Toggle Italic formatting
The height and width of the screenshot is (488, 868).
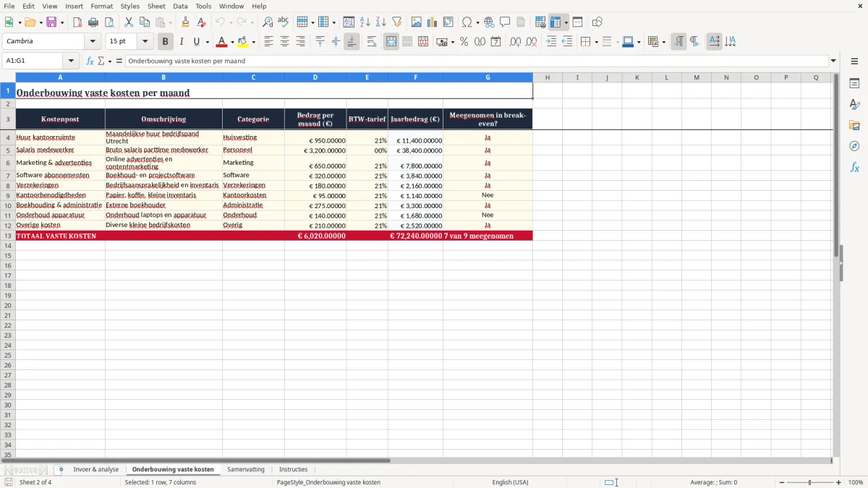[182, 42]
